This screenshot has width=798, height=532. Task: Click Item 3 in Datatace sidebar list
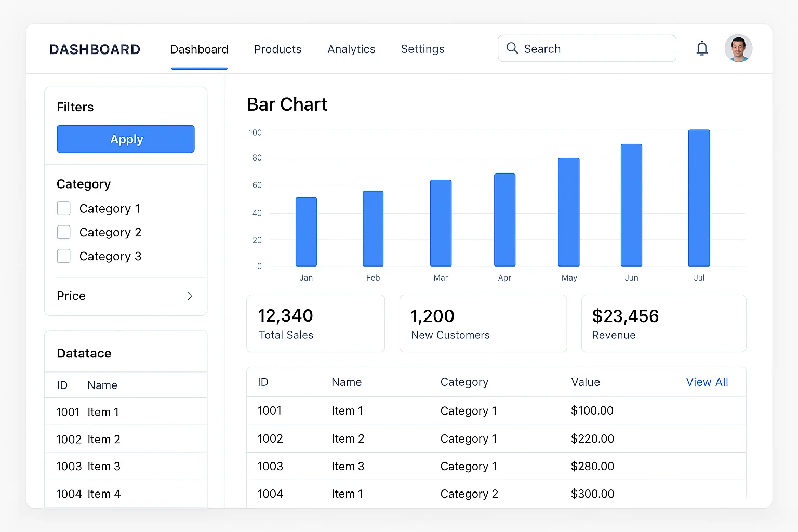[104, 467]
